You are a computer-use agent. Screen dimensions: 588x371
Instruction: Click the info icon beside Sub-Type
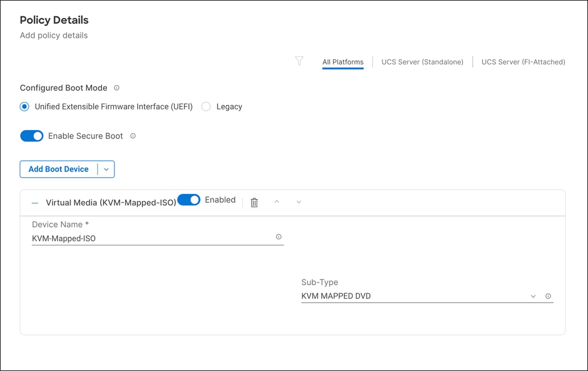(548, 296)
